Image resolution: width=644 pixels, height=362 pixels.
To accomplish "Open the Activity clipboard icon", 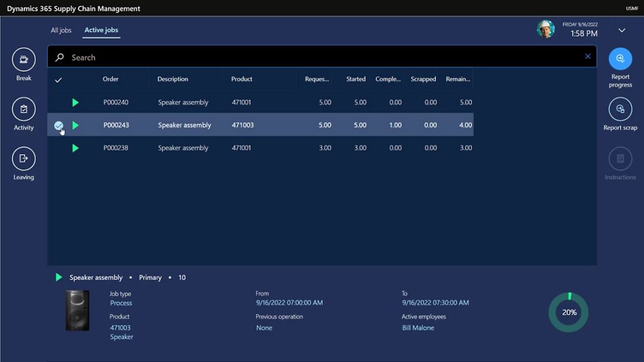I will coord(24,109).
